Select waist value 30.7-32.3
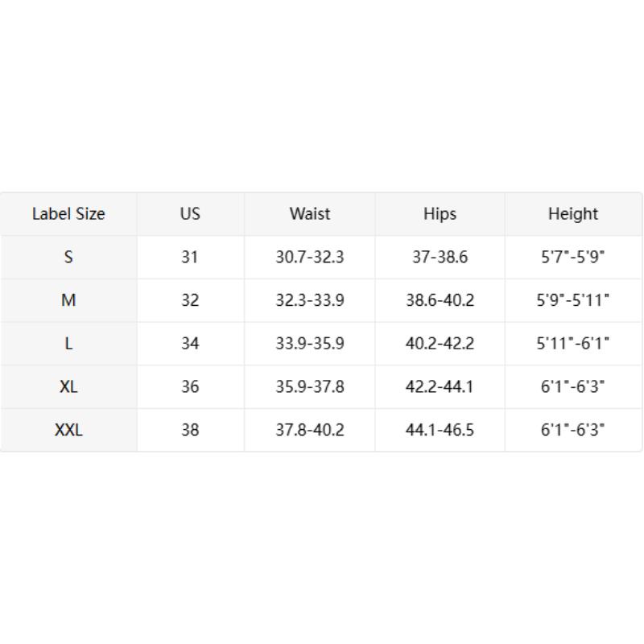Viewport: 644px width, 644px height. click(x=310, y=258)
